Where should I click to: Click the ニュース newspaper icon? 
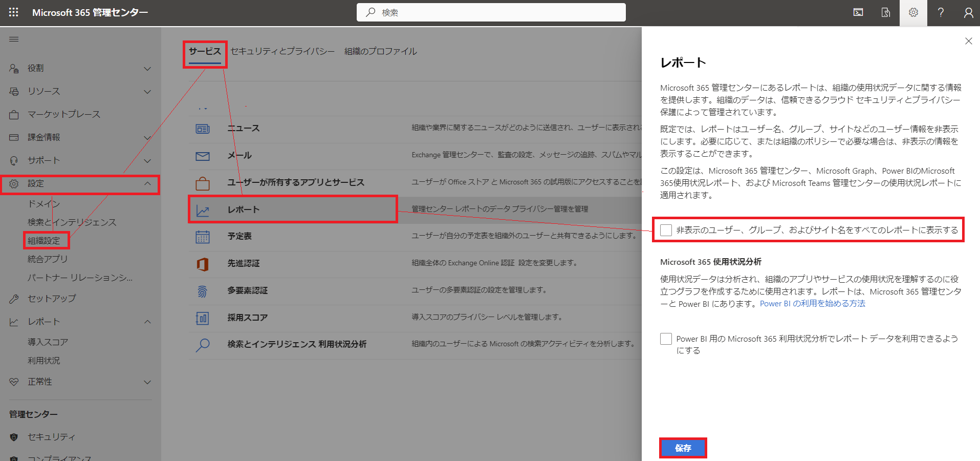click(203, 129)
